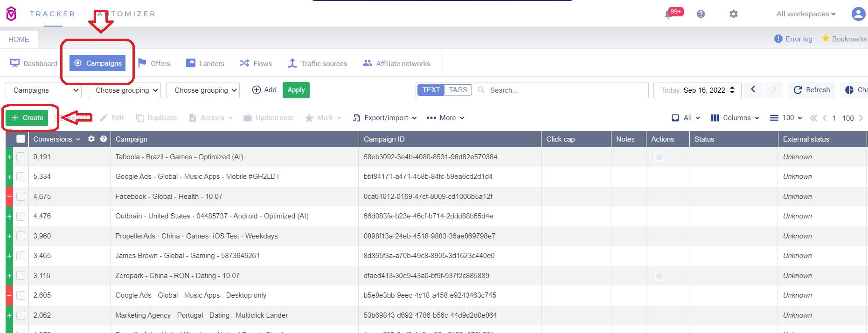Open the date range picker Sep 16, 2022
This screenshot has height=333, width=868.
[698, 90]
